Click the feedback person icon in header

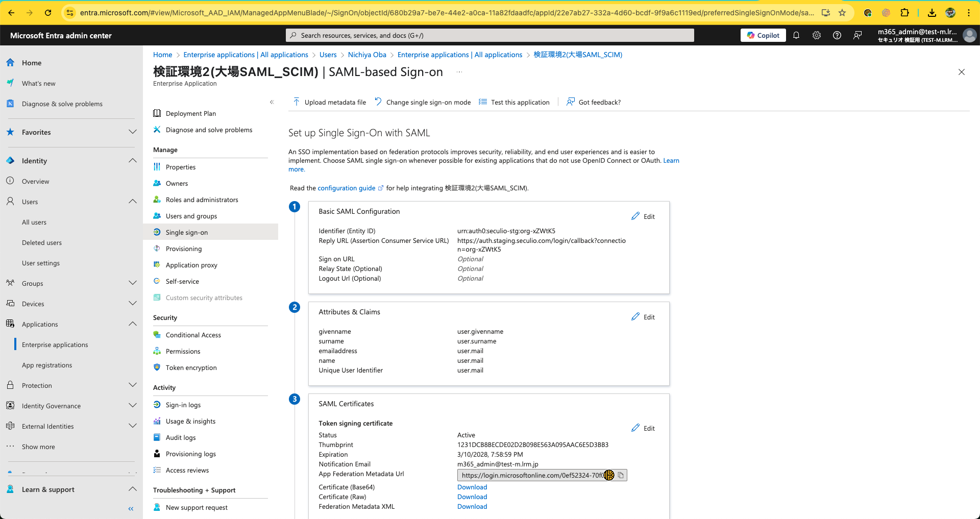pos(857,35)
